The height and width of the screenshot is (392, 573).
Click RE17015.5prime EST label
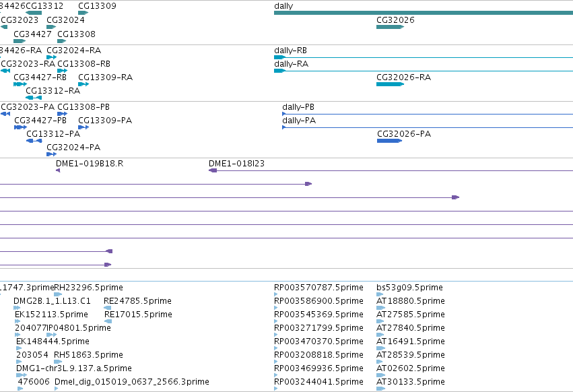click(x=138, y=315)
